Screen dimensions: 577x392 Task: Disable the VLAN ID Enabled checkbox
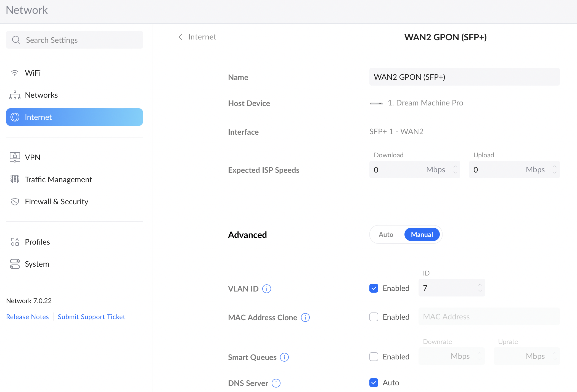tap(374, 288)
